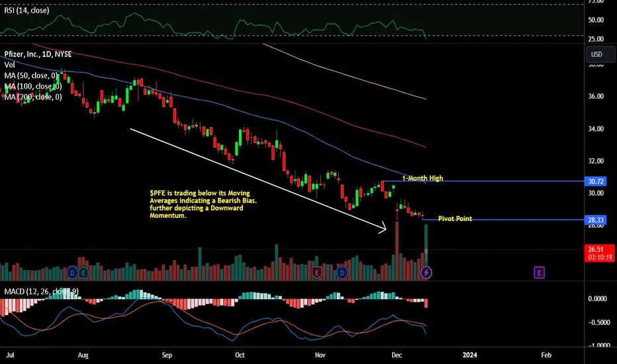Click the red 26.51 current price label
The width and height of the screenshot is (617, 364).
click(600, 253)
